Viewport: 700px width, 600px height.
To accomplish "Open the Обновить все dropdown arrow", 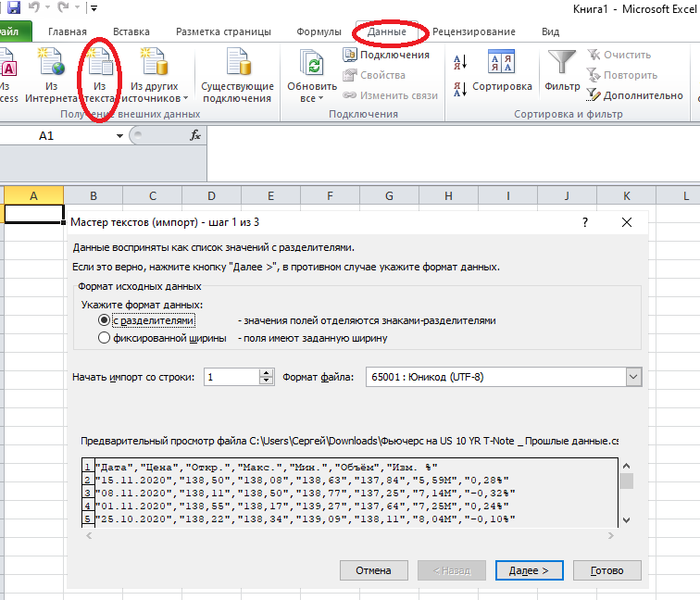I will (320, 98).
